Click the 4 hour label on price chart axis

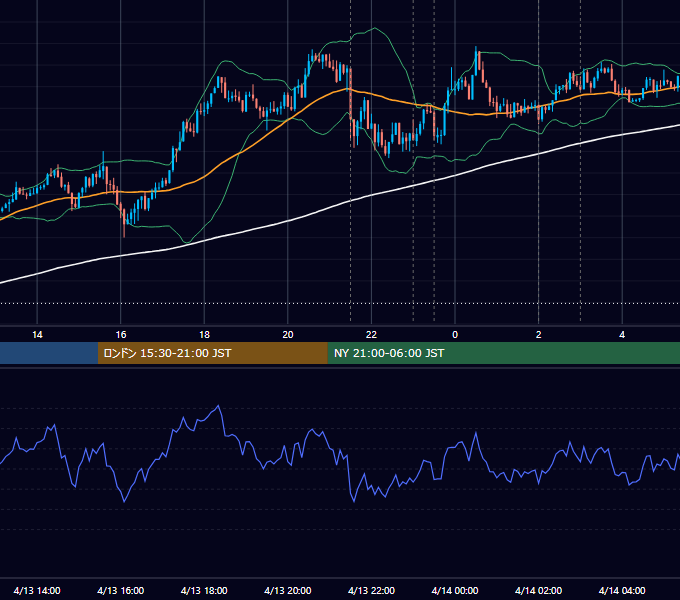[x=622, y=335]
